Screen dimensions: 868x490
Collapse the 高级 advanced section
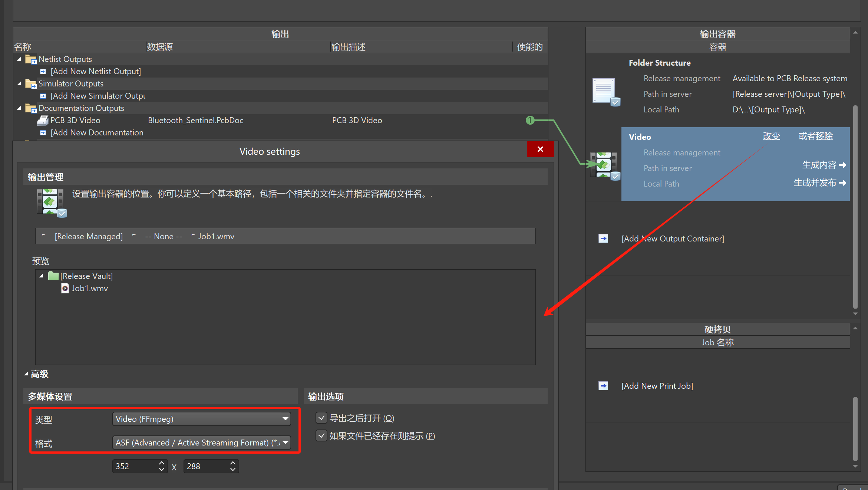[26, 374]
